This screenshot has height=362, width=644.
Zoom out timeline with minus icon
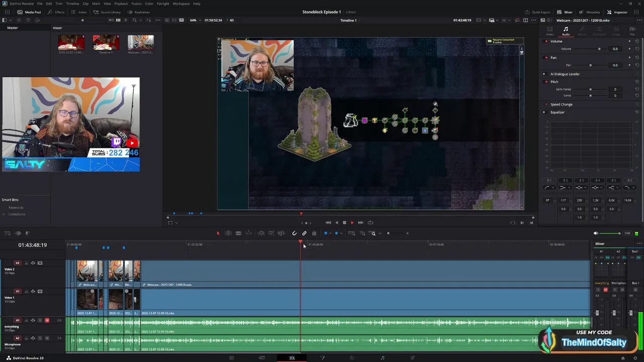pos(379,233)
